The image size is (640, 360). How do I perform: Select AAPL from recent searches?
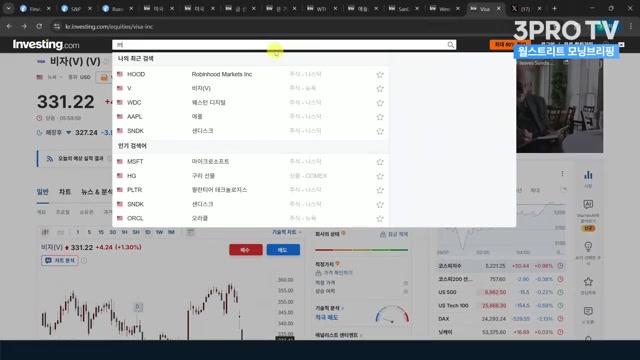(x=251, y=117)
